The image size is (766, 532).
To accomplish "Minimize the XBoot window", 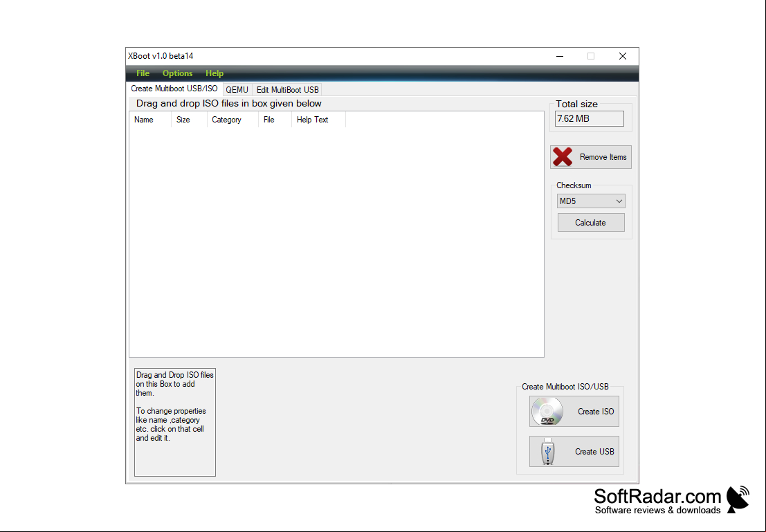I will [560, 56].
